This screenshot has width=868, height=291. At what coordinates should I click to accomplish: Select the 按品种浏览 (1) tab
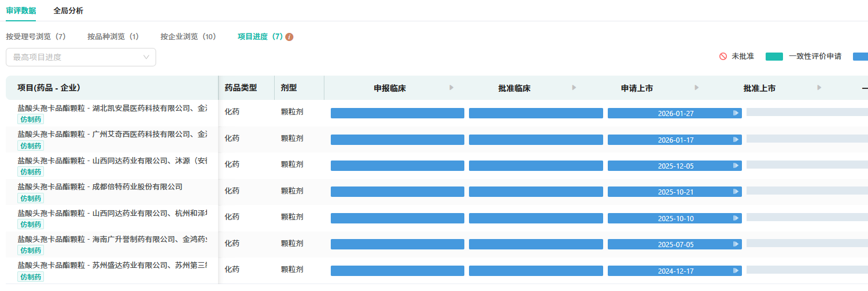pos(113,37)
